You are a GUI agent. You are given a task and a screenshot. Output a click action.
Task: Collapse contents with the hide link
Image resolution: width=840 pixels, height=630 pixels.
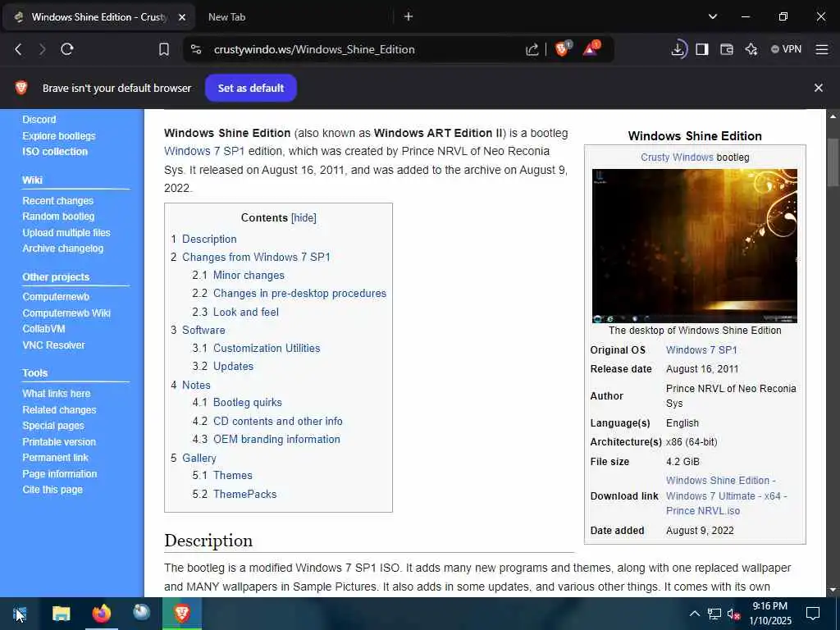pyautogui.click(x=304, y=218)
